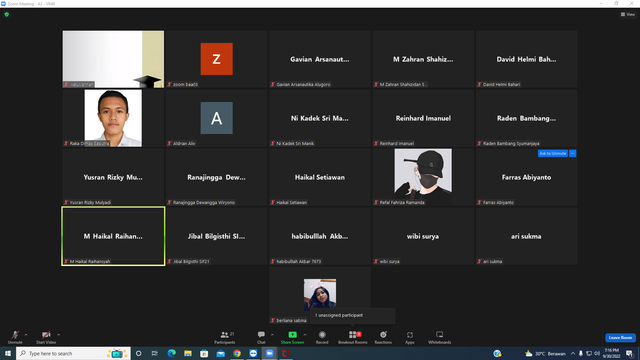Open Windows Start menu
The width and height of the screenshot is (640, 360).
(x=8, y=353)
